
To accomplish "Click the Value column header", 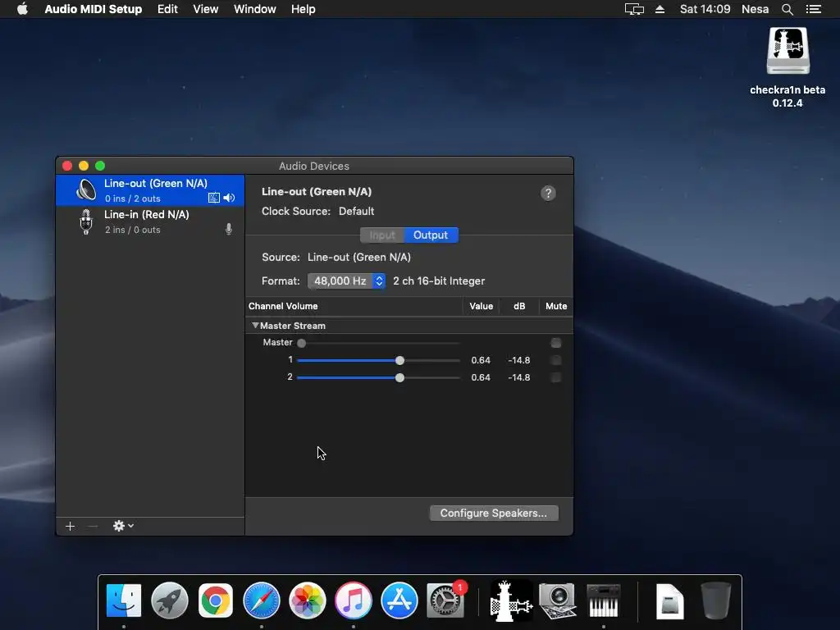I will pos(481,306).
